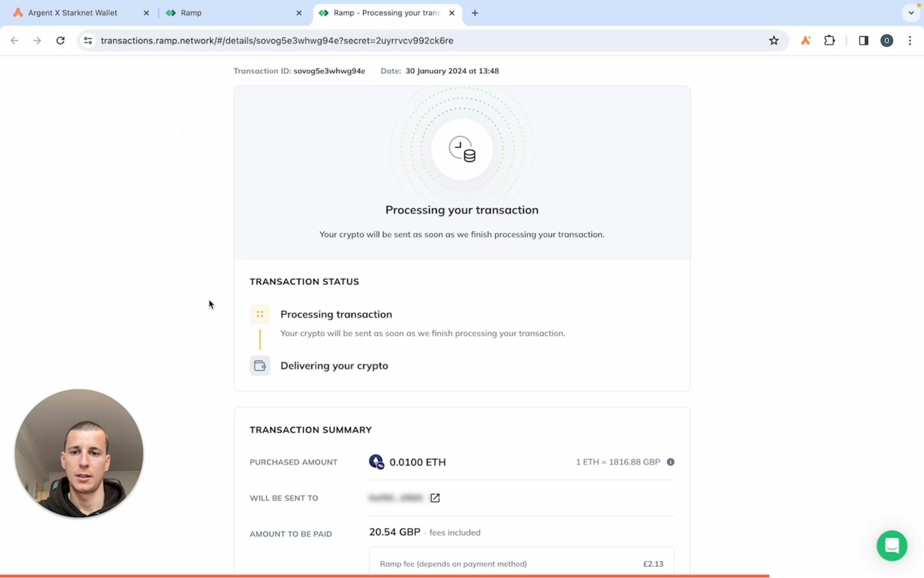Screen dimensions: 924x578
Task: Click the exchange rate info icon
Action: 670,462
